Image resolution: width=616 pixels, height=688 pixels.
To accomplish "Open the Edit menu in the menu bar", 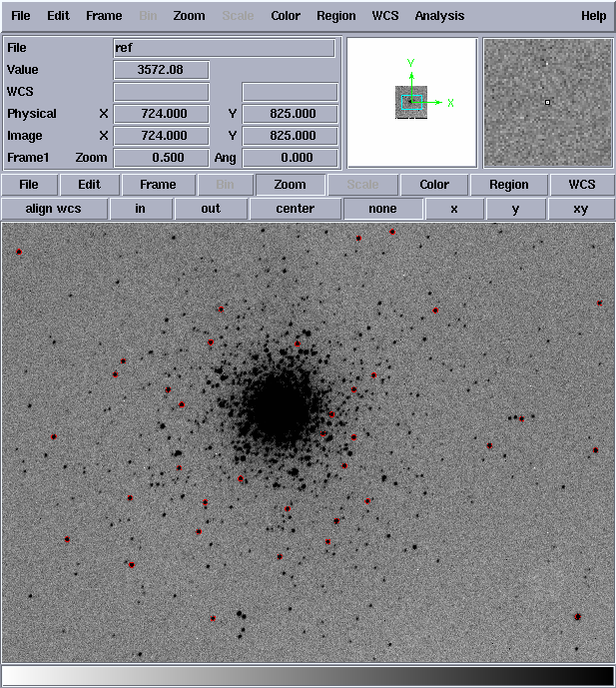I will point(58,16).
